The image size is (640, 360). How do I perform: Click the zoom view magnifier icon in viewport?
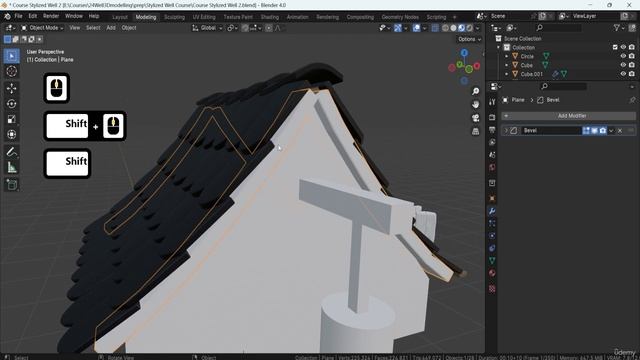[476, 91]
